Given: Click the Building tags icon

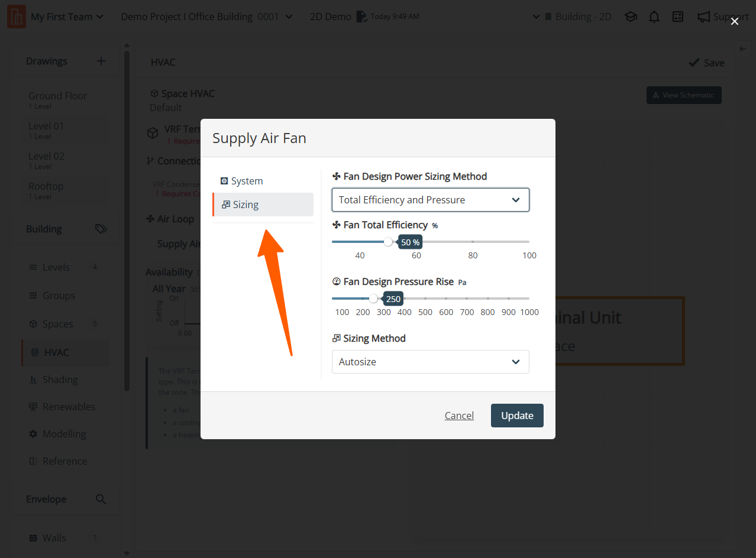Looking at the screenshot, I should [x=101, y=229].
